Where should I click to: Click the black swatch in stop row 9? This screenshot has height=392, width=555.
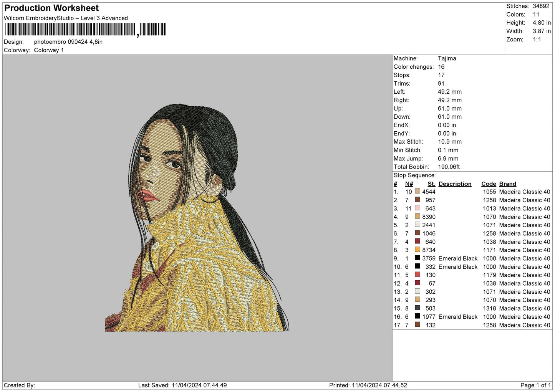point(417,258)
